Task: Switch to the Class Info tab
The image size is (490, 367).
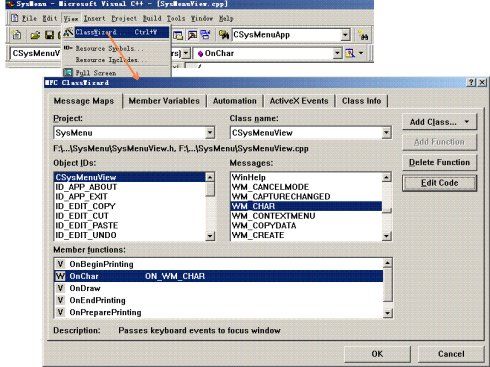Action: (361, 101)
